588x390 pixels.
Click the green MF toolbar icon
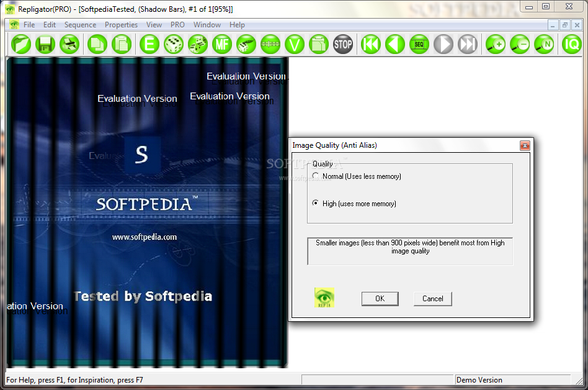222,44
